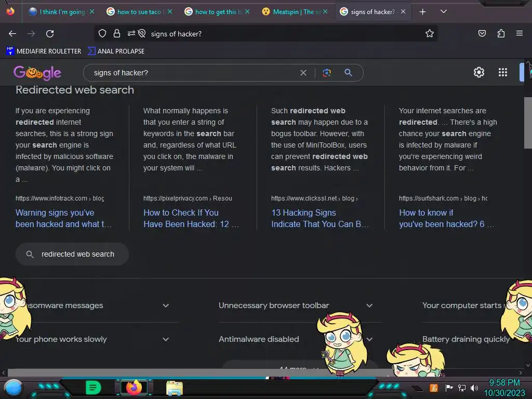Bookmark this page with the star icon
The image size is (532, 399).
point(430,33)
